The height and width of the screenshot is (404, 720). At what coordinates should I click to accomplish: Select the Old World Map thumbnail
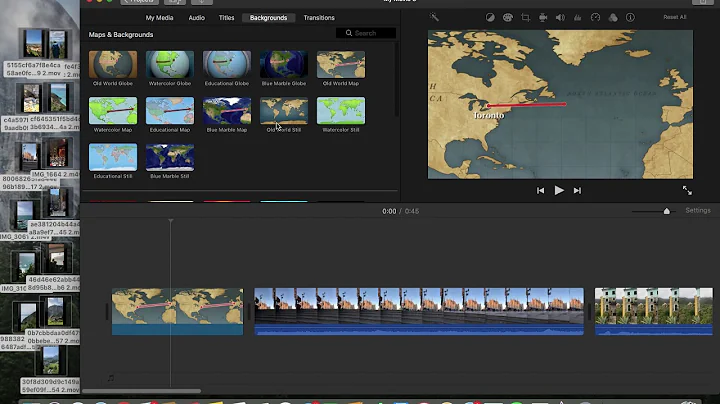[341, 64]
